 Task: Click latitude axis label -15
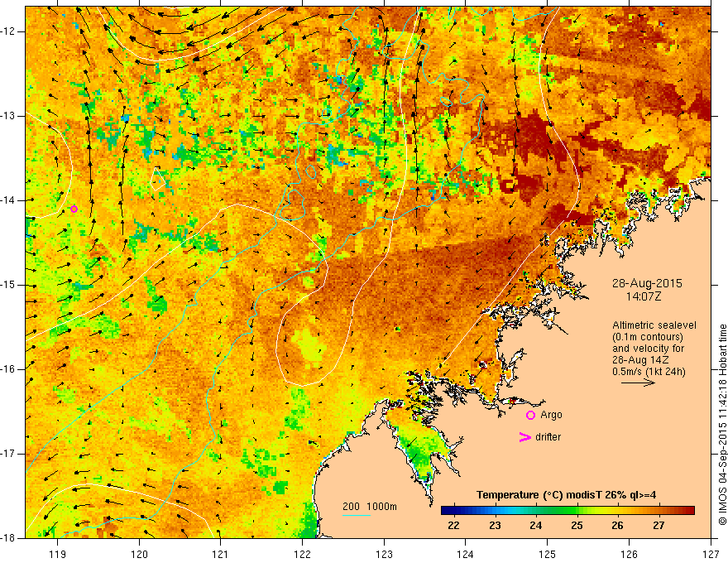(8, 285)
